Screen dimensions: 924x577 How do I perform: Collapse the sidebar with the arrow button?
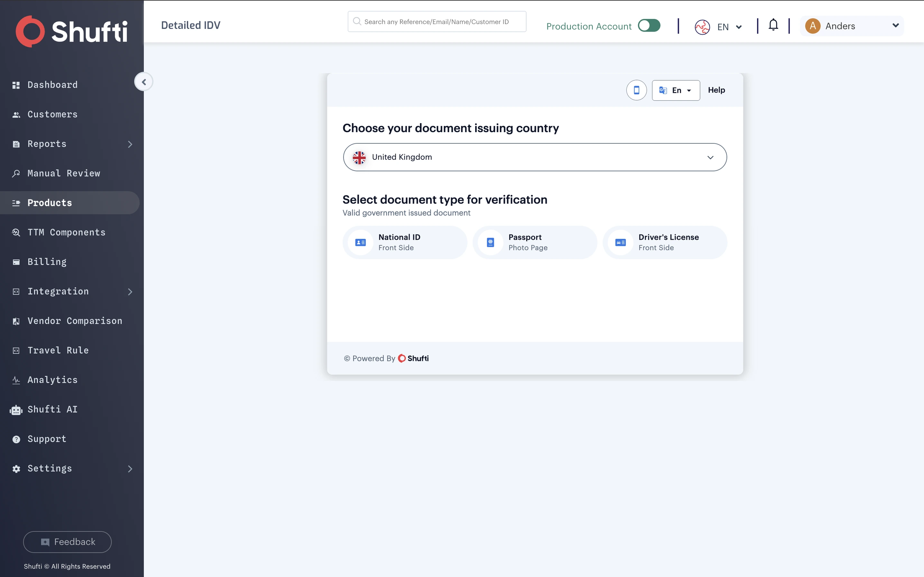click(143, 82)
